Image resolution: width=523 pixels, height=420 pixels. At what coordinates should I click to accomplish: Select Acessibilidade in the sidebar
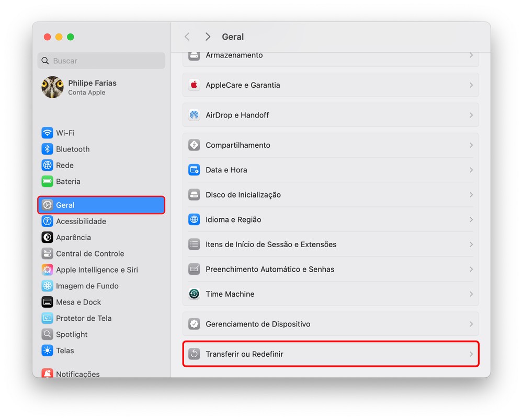pyautogui.click(x=101, y=221)
